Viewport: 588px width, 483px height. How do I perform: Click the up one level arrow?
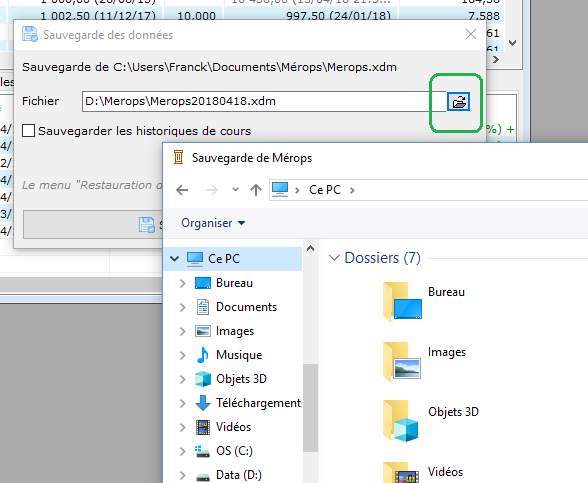click(x=256, y=190)
